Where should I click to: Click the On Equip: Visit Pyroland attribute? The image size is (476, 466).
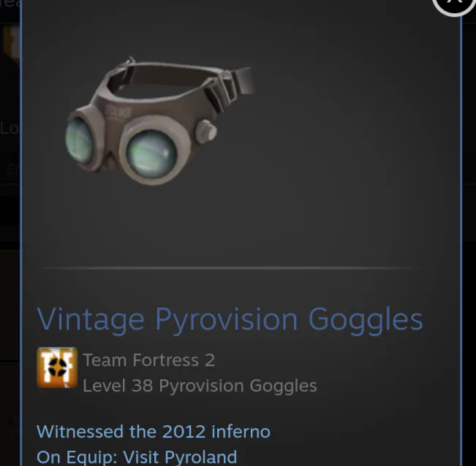pos(137,457)
